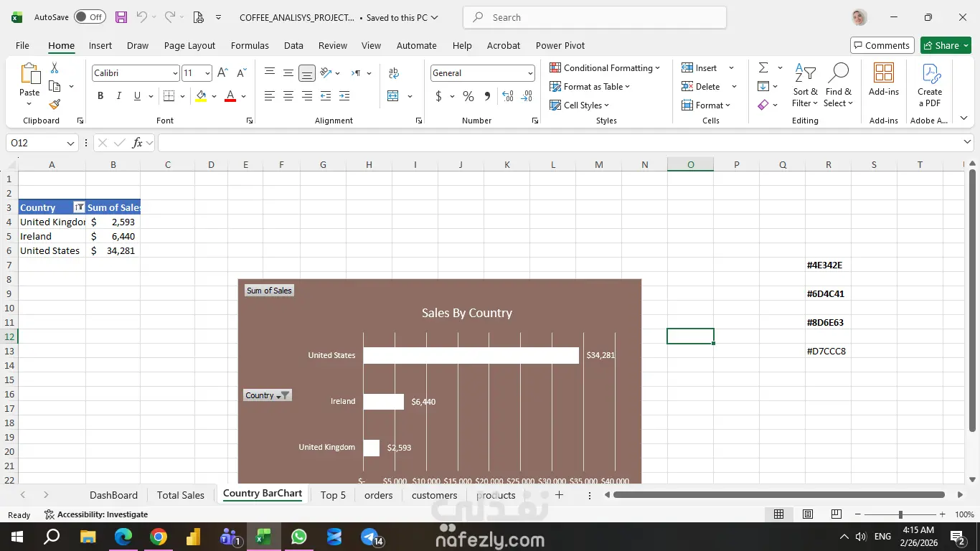The image size is (980, 551).
Task: Click the Country field button on chart
Action: pos(267,395)
